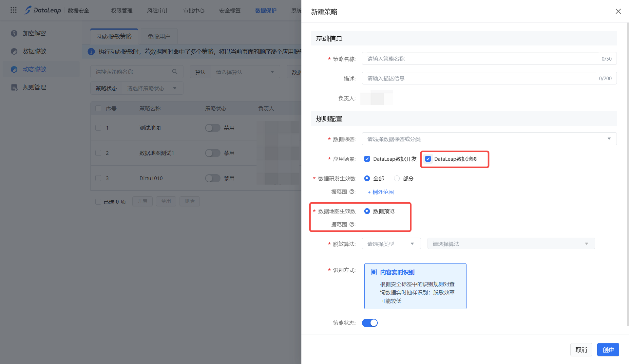Click help icon next to 数据研发生效数据范围
This screenshot has width=629, height=364.
352,192
